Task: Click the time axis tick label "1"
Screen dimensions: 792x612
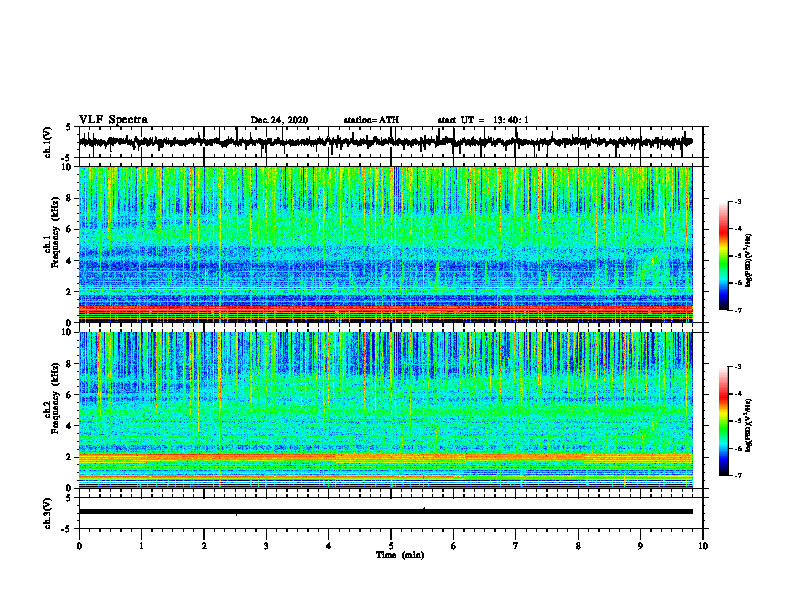Action: tap(141, 546)
